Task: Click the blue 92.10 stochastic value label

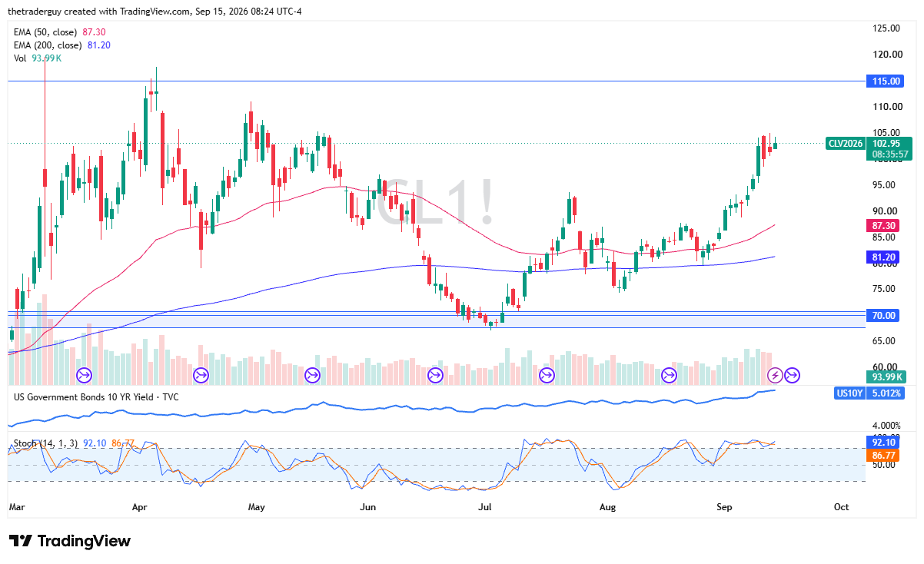Action: tap(882, 443)
